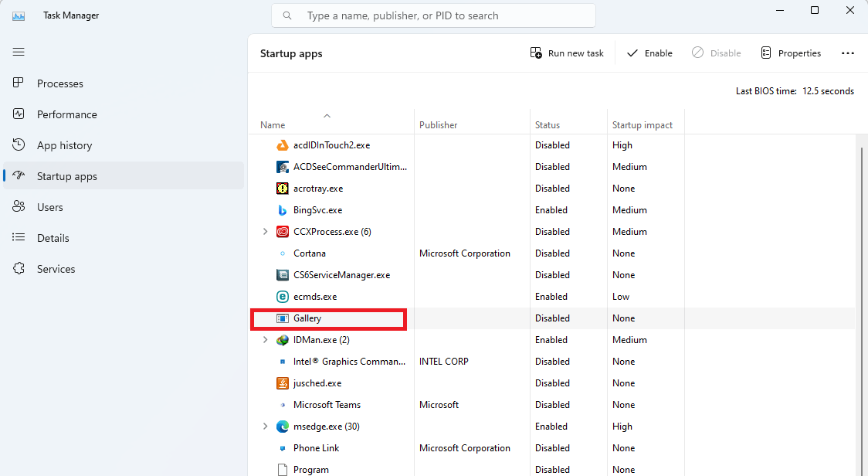Select the Startup apps page
The width and height of the screenshot is (868, 476).
(124, 175)
